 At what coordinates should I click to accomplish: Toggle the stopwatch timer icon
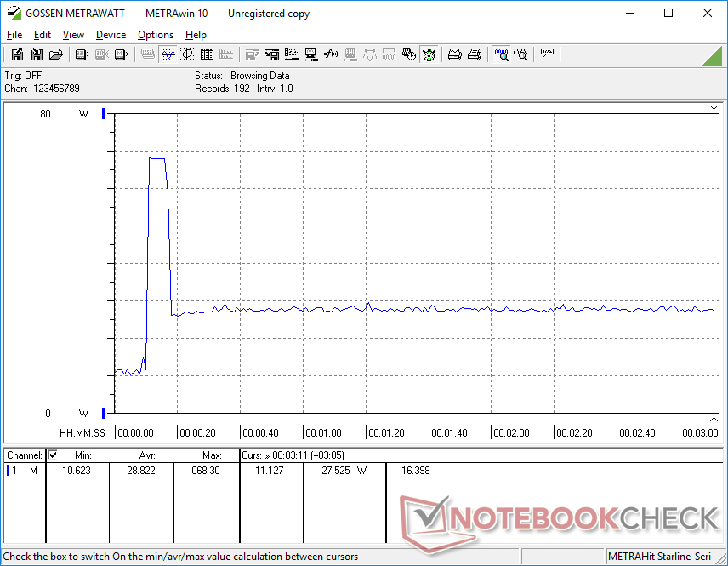tap(429, 54)
